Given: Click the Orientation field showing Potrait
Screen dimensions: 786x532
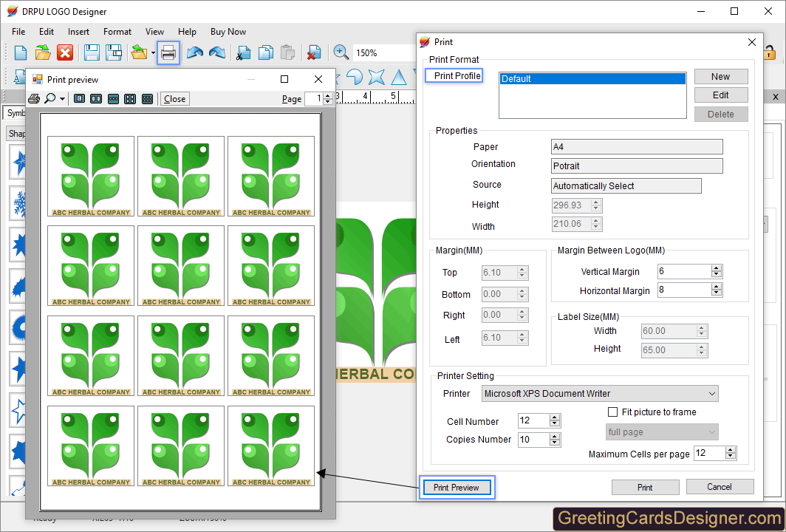Looking at the screenshot, I should [637, 166].
